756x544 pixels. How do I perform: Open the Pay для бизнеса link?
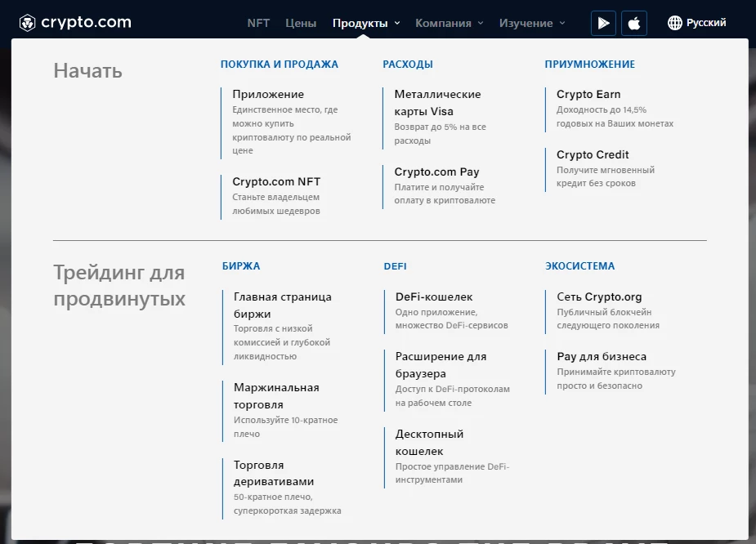point(602,357)
